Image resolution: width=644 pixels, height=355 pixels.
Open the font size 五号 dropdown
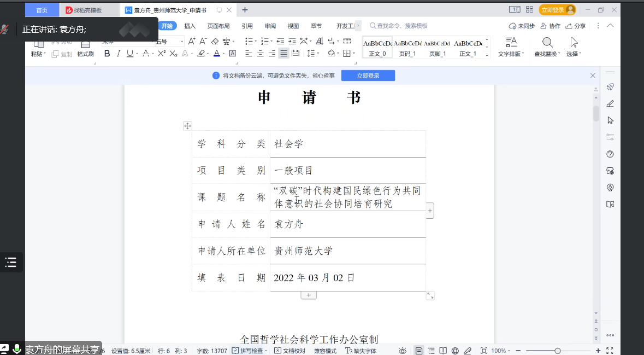[x=182, y=42]
